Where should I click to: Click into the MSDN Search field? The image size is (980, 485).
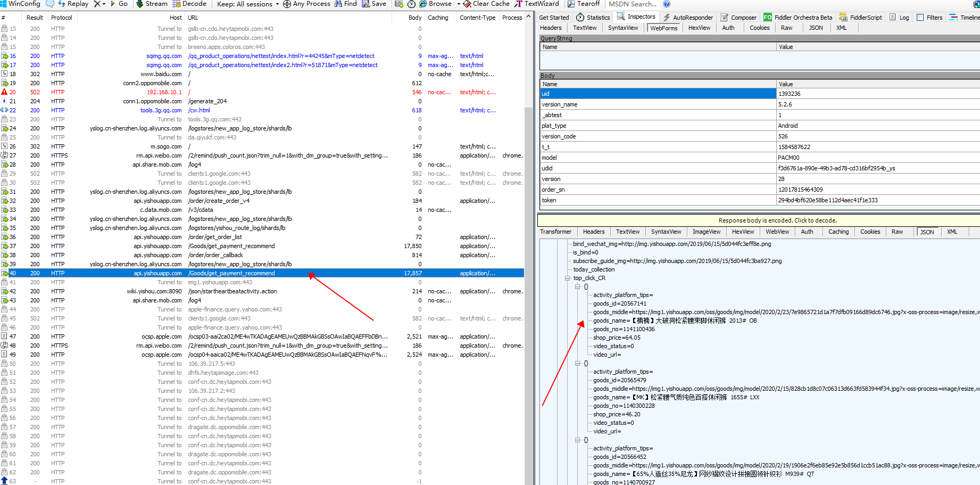(633, 4)
